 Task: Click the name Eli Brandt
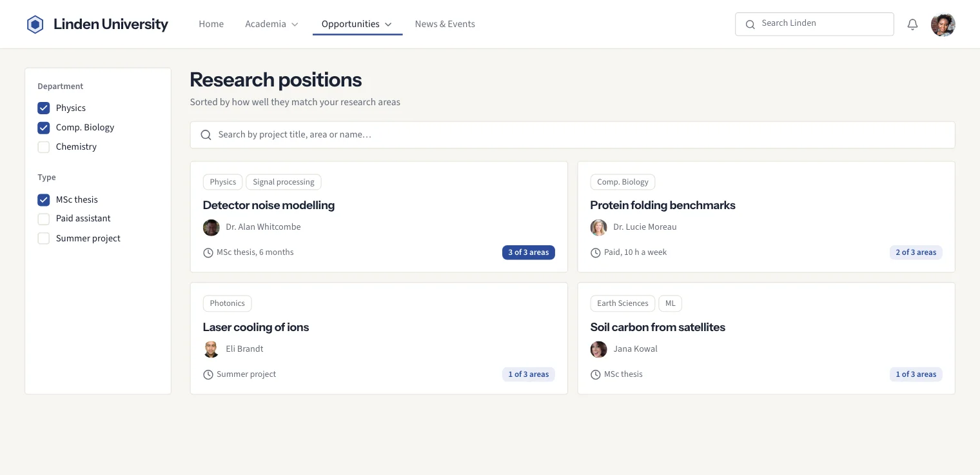(x=245, y=349)
